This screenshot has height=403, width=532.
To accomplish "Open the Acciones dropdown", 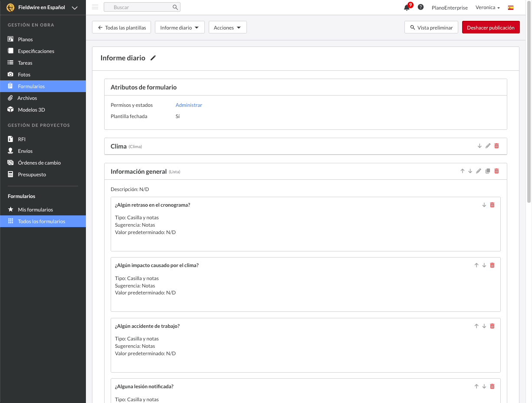I will point(228,27).
